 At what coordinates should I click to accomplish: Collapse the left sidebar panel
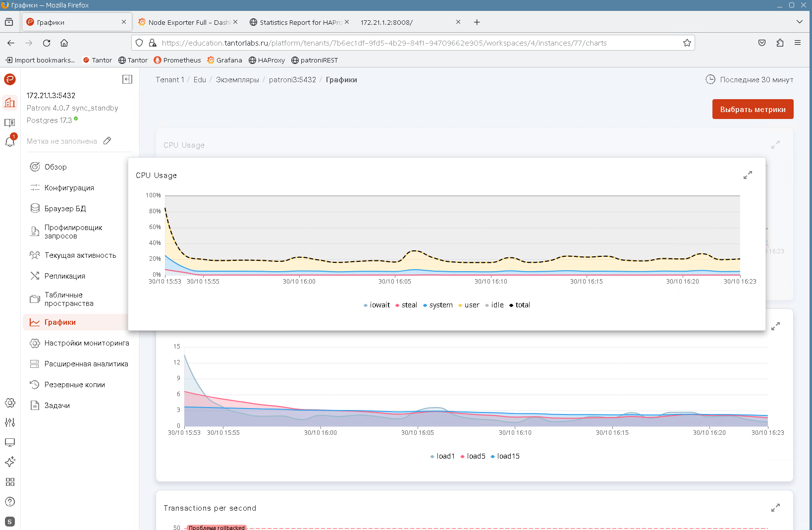coord(127,79)
